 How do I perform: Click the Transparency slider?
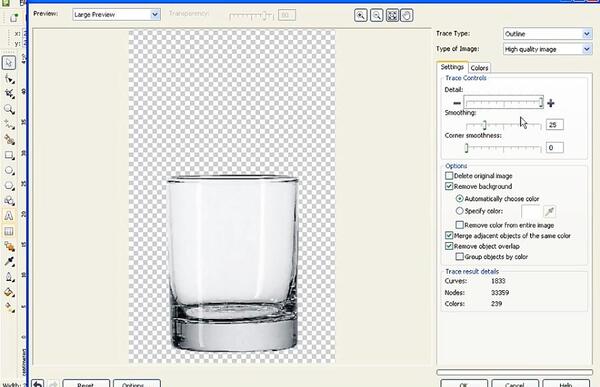pos(251,16)
